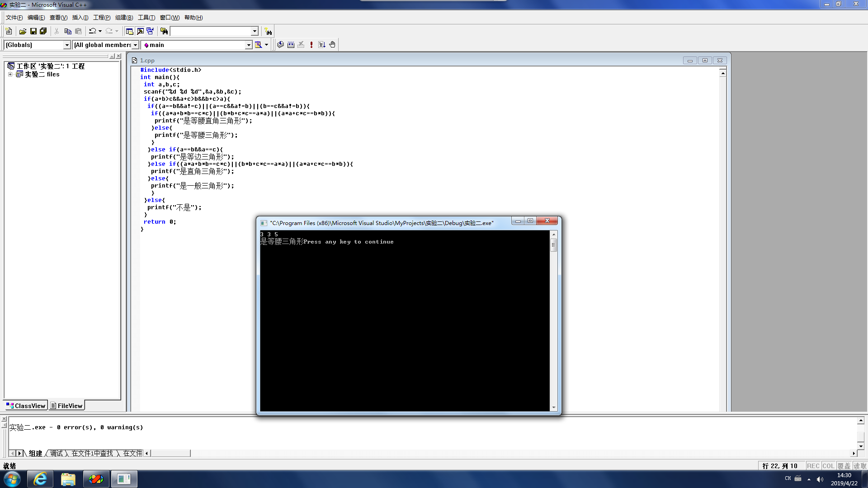Screen dimensions: 868x488
Task: Click the Save All icon
Action: point(43,31)
